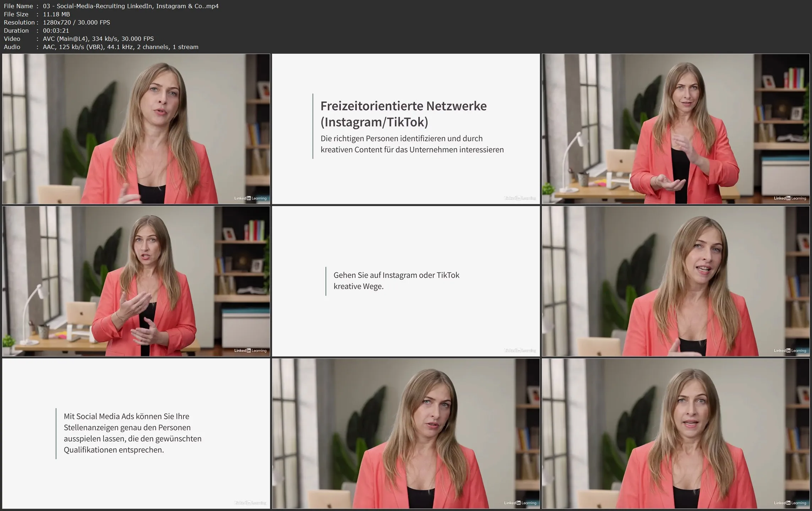The height and width of the screenshot is (511, 812).
Task: Open the top-right thumbnail of the presenter standing
Action: pos(676,129)
